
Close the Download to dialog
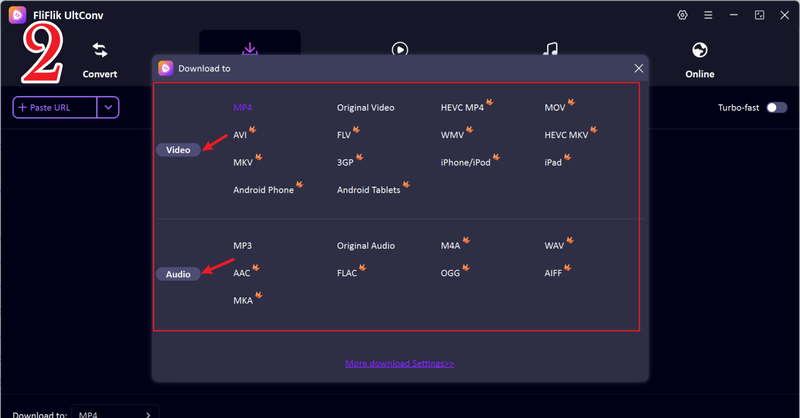[x=639, y=68]
